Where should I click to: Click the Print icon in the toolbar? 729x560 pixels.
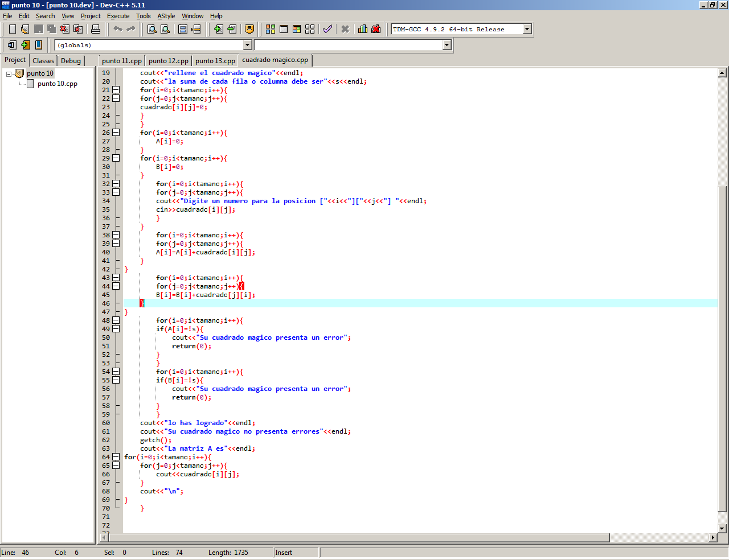point(96,29)
